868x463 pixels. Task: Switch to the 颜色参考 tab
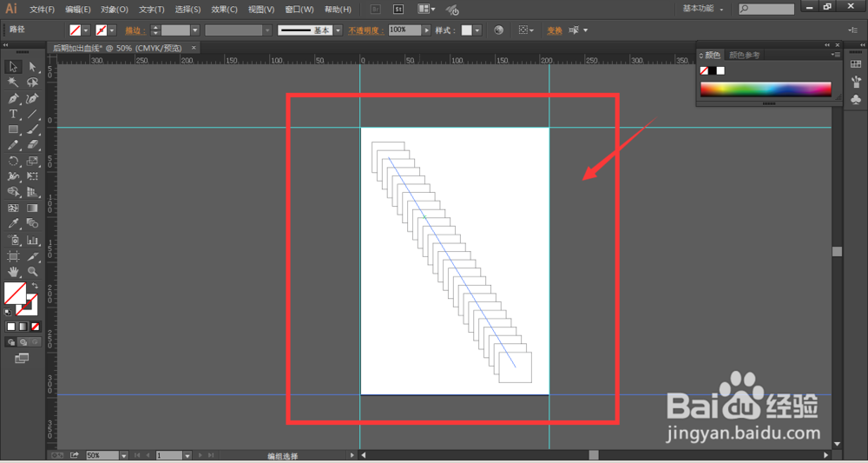click(x=745, y=55)
